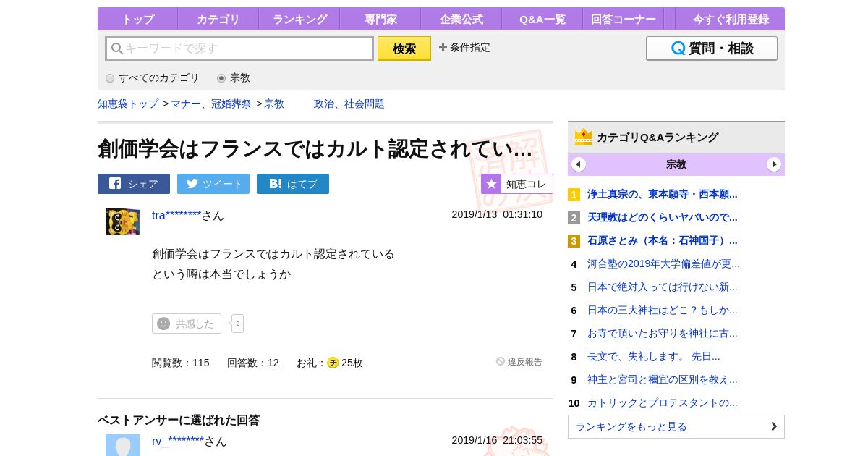
Task: Click the 共感した smiley button
Action: click(187, 324)
